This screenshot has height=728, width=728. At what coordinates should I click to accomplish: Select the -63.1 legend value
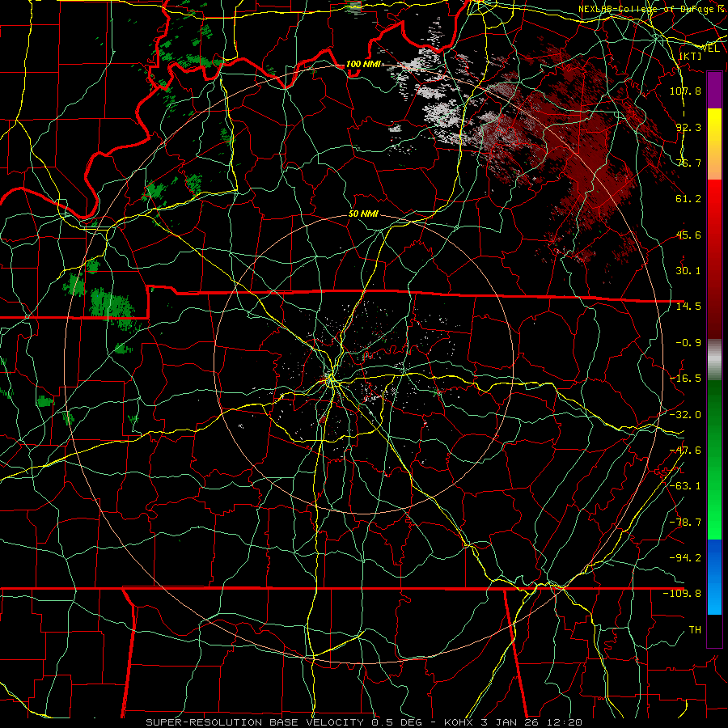tap(685, 486)
